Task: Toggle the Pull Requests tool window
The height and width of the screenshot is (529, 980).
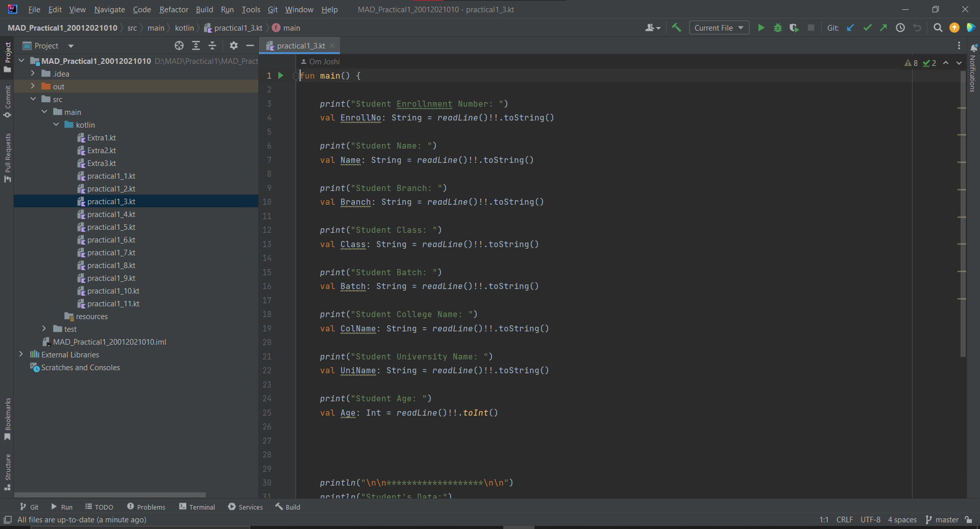Action: (x=7, y=158)
